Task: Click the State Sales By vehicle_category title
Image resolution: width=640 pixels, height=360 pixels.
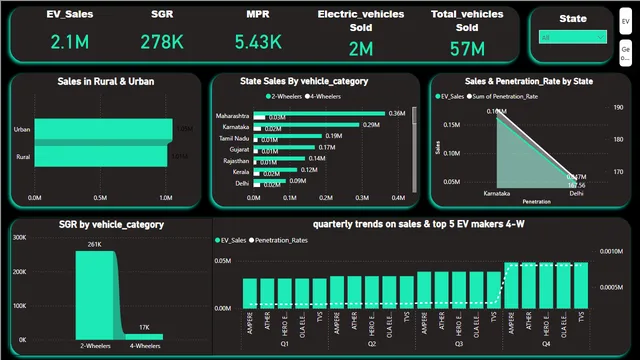Action: (x=304, y=81)
